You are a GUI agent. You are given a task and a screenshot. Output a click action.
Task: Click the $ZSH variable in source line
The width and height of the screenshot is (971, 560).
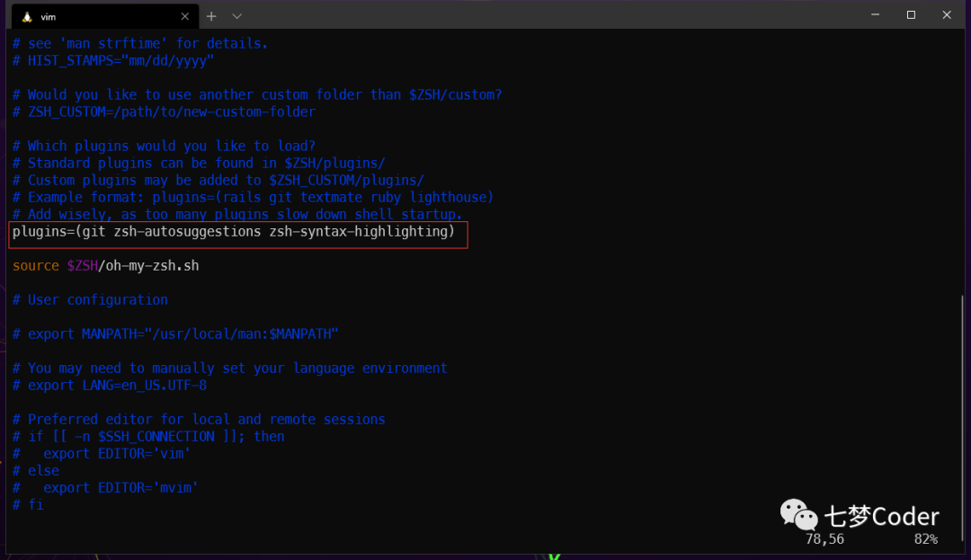[83, 265]
